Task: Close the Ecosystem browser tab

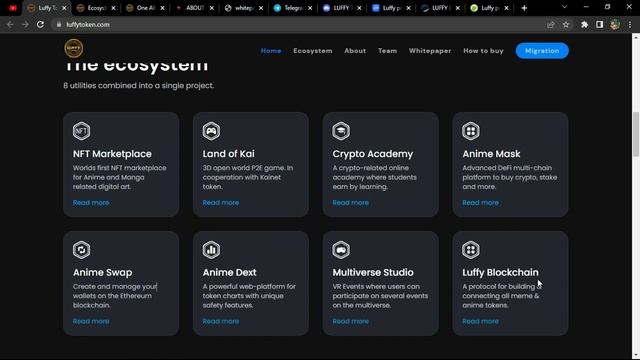Action: coord(113,8)
